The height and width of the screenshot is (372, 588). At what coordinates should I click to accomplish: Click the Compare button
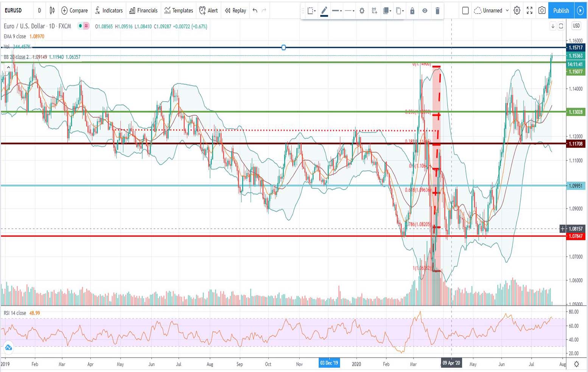tap(75, 11)
